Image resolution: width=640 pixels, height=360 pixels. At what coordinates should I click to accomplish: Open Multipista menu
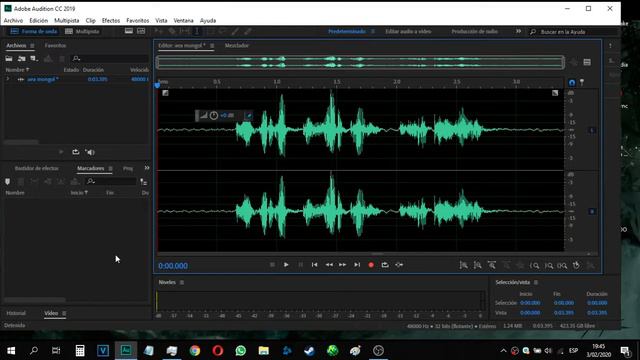pyautogui.click(x=67, y=20)
